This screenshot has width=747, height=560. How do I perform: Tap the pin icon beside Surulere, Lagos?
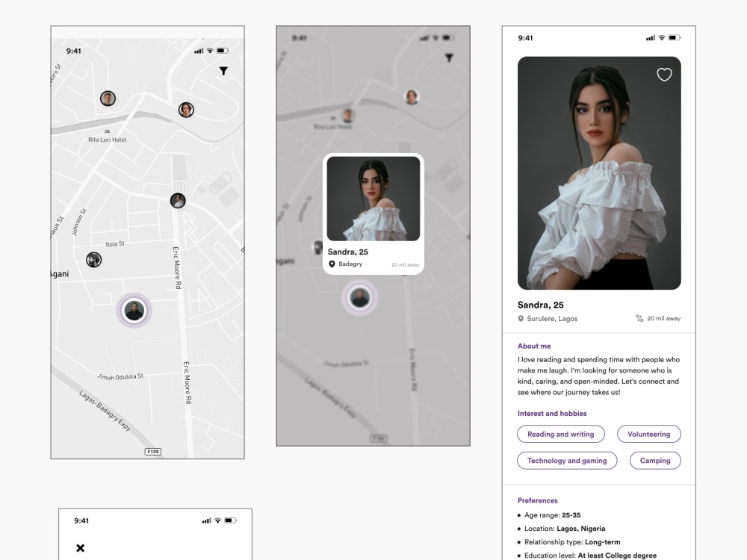(521, 319)
